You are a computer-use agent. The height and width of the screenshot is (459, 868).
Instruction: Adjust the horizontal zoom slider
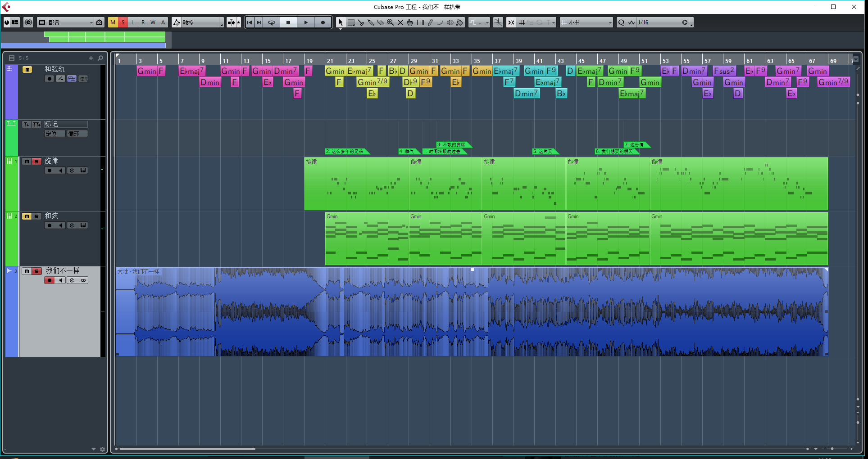tap(832, 449)
